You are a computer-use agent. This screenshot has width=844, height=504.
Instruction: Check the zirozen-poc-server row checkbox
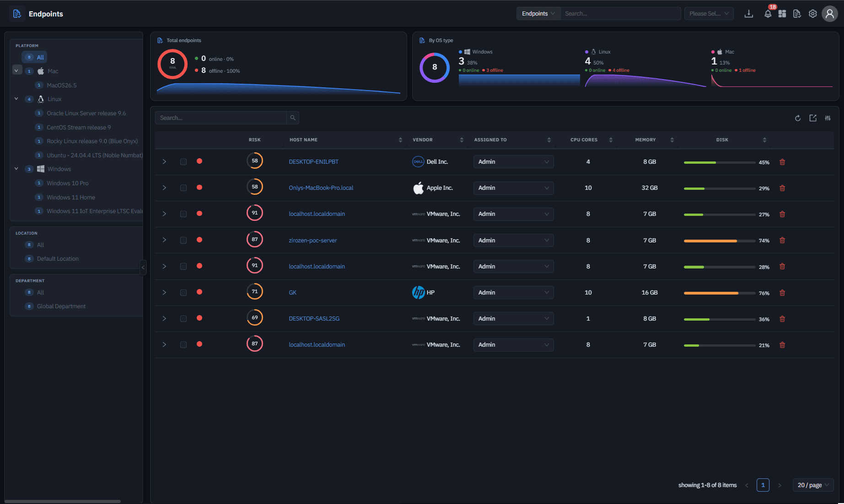[183, 240]
